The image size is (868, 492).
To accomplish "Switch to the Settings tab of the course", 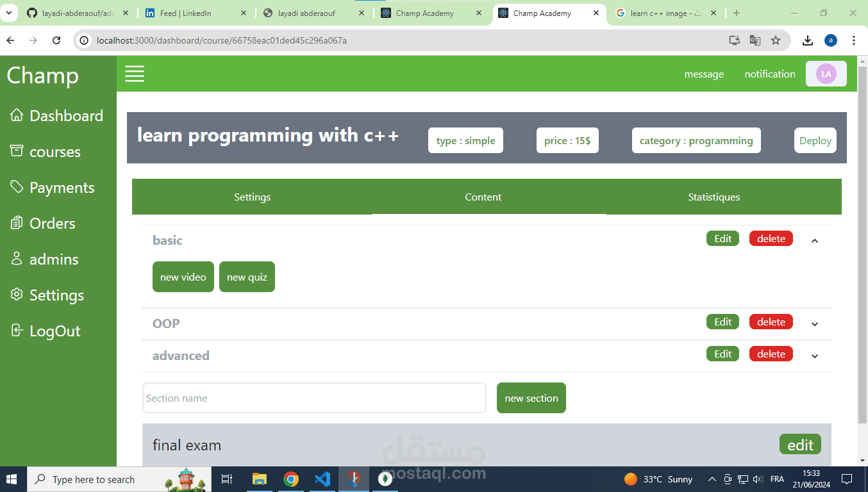I will (x=252, y=197).
